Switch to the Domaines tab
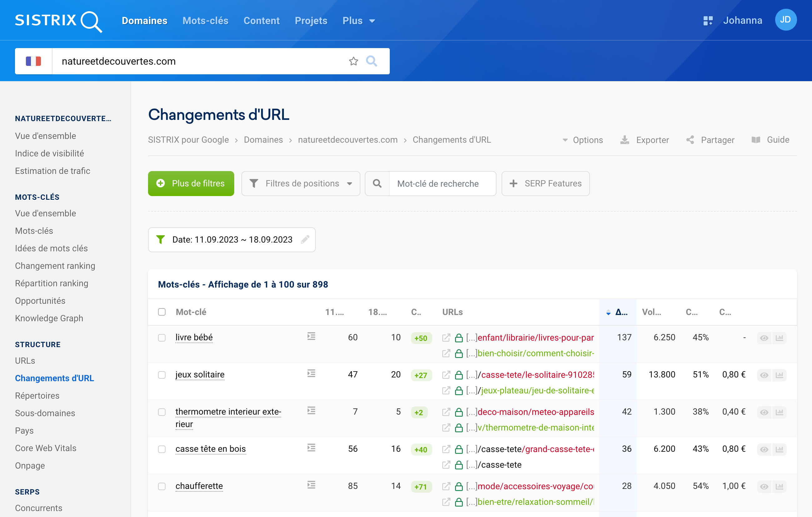Viewport: 812px width, 517px height. click(144, 21)
